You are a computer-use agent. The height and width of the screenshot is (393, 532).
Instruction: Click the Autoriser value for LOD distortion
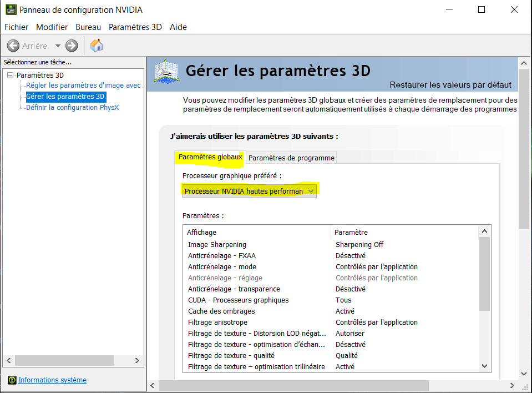point(350,334)
